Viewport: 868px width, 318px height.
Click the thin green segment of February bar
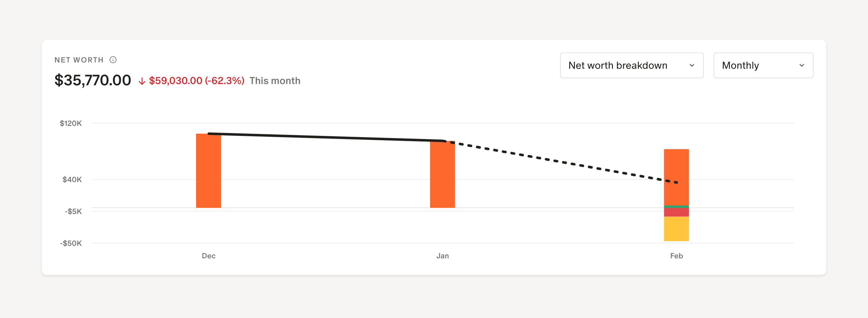676,206
